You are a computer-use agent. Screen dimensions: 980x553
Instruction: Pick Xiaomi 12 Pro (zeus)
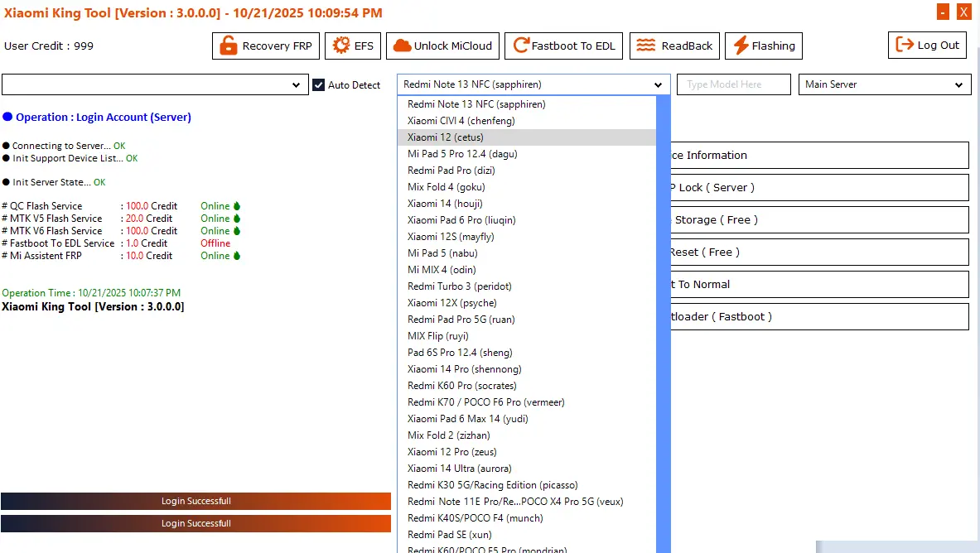tap(527, 452)
